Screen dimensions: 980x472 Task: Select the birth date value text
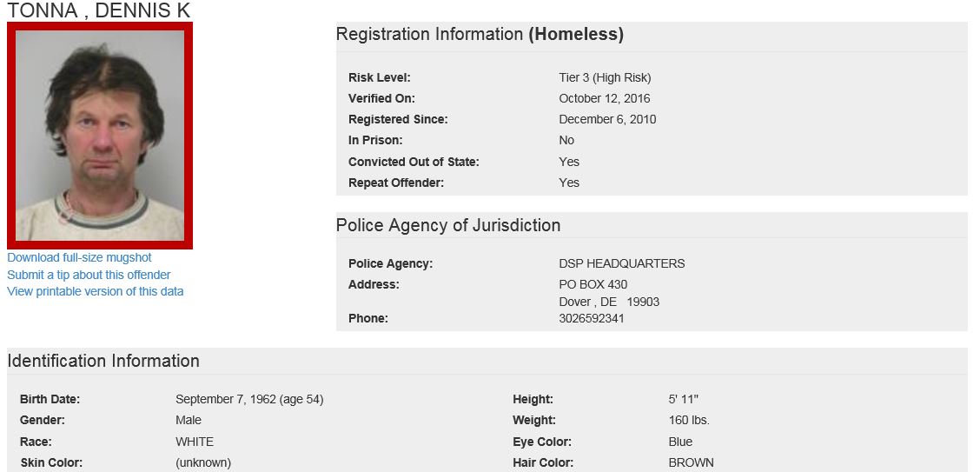pyautogui.click(x=249, y=399)
